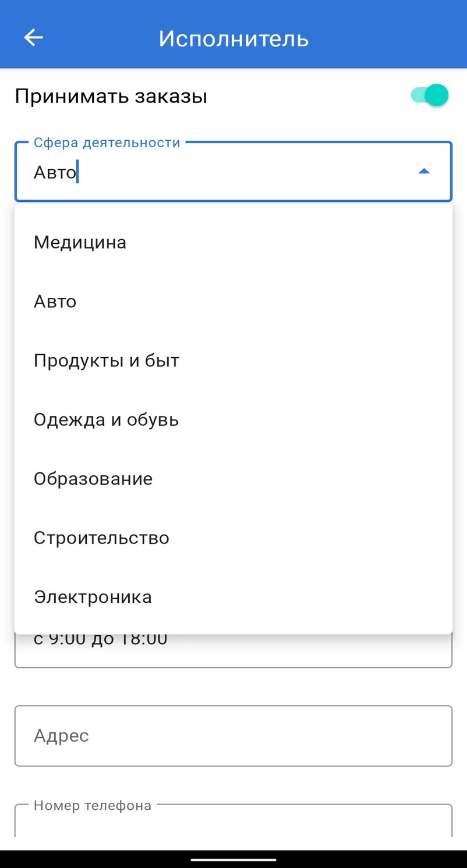Screen dimensions: 467x868
Task: Tap the Принимать заказы label text
Action: tap(111, 96)
